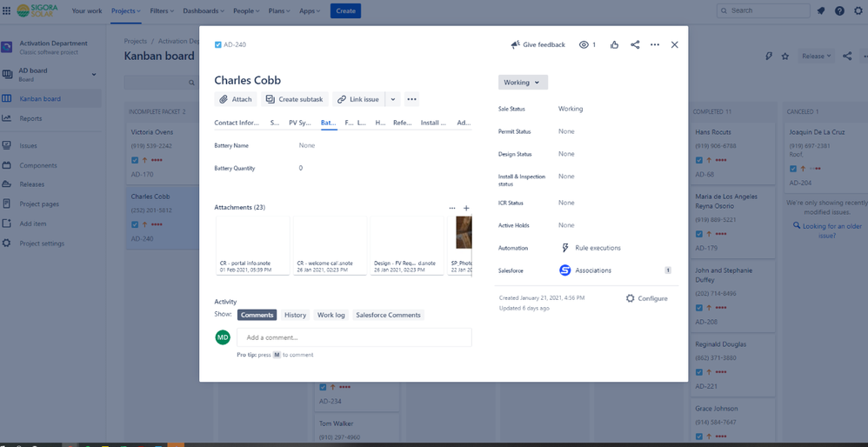The height and width of the screenshot is (447, 868).
Task: Open the Victoria Ovens card
Action: click(164, 153)
